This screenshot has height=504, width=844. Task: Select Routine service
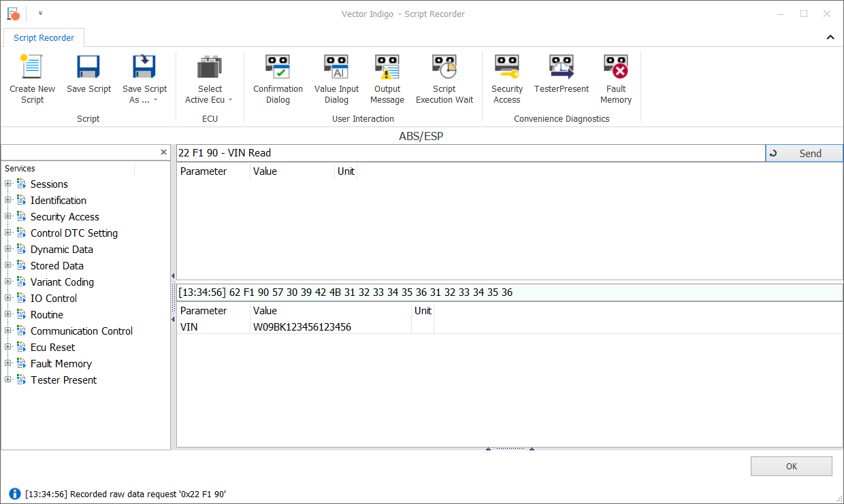point(47,315)
